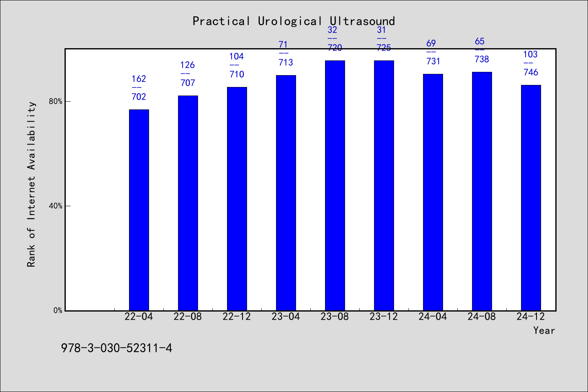Screen dimensions: 588x392
Task: Select the bar for 23-12
Action: point(384,185)
